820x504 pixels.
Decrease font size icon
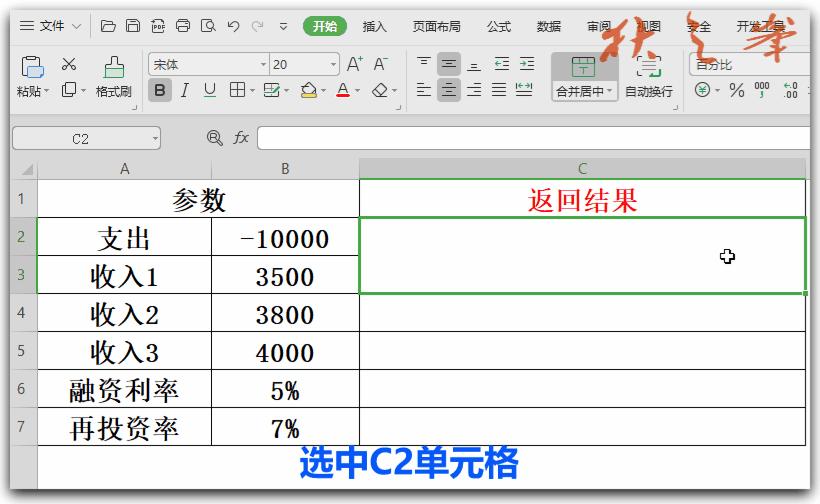tap(380, 64)
